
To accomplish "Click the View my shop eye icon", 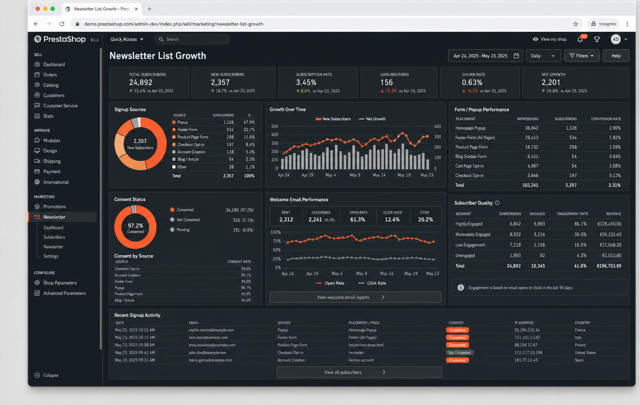I will coord(535,39).
